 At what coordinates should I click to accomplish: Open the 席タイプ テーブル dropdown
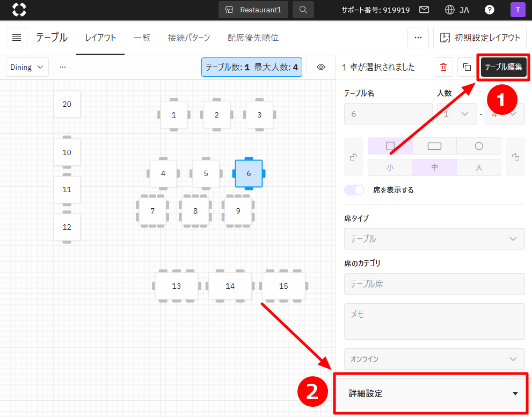pos(434,239)
